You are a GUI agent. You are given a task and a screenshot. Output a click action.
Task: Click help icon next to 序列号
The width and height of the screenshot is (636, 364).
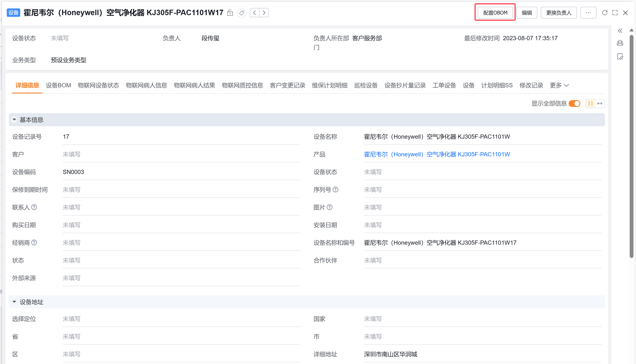pos(336,190)
